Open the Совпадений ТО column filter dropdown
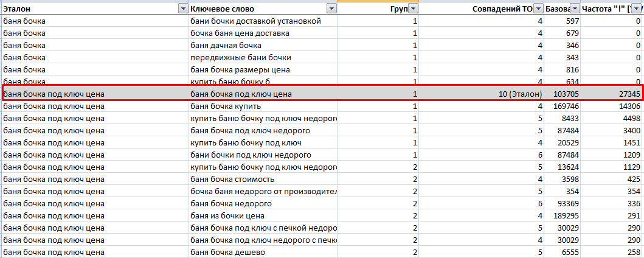 tap(538, 9)
